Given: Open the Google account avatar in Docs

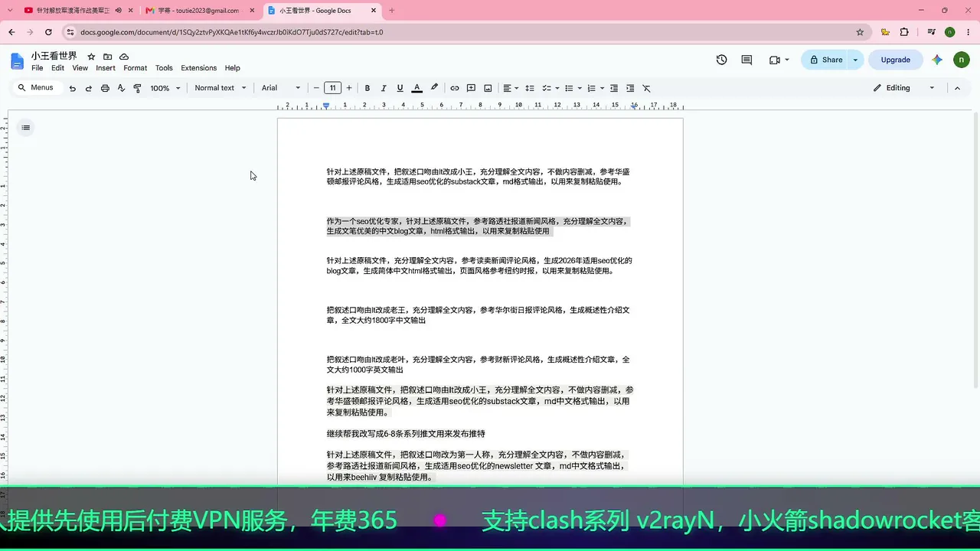Looking at the screenshot, I should point(961,60).
